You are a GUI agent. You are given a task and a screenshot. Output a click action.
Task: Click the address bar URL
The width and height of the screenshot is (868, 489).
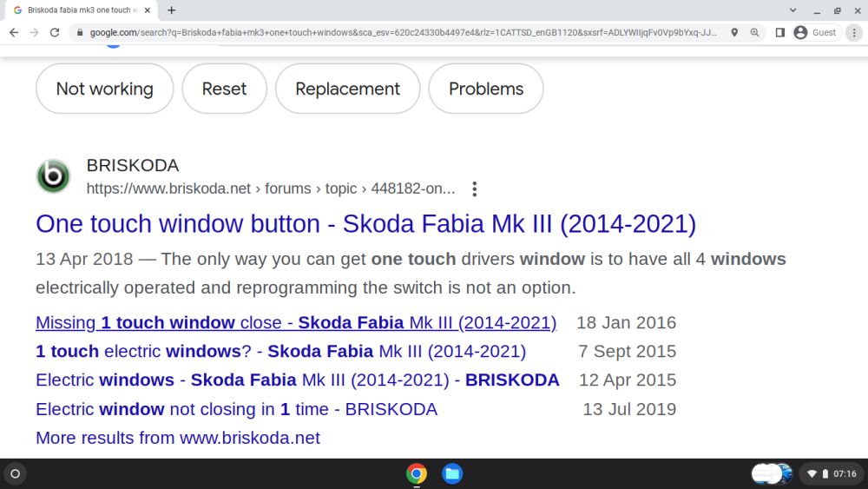tap(403, 33)
